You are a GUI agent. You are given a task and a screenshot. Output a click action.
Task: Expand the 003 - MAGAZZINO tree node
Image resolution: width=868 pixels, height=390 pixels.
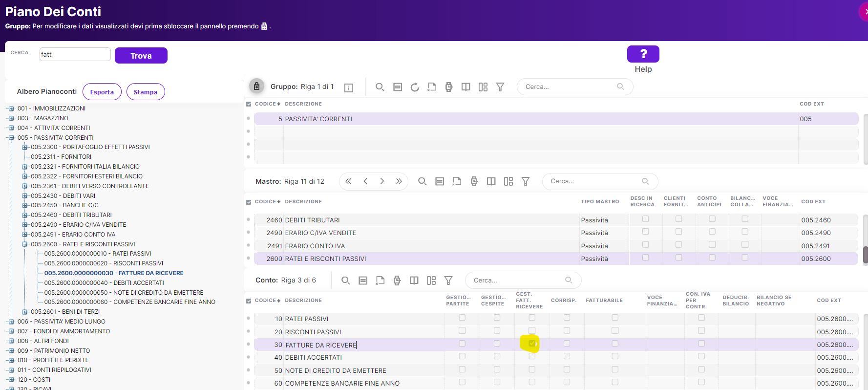click(11, 118)
